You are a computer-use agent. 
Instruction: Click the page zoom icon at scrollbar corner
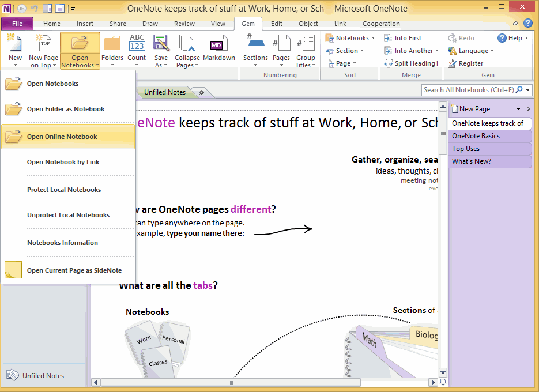(x=443, y=382)
